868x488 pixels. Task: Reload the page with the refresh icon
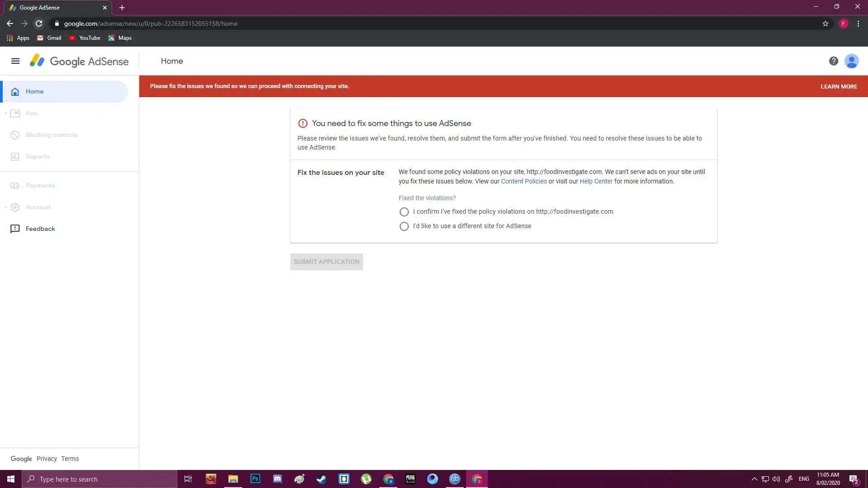[39, 23]
